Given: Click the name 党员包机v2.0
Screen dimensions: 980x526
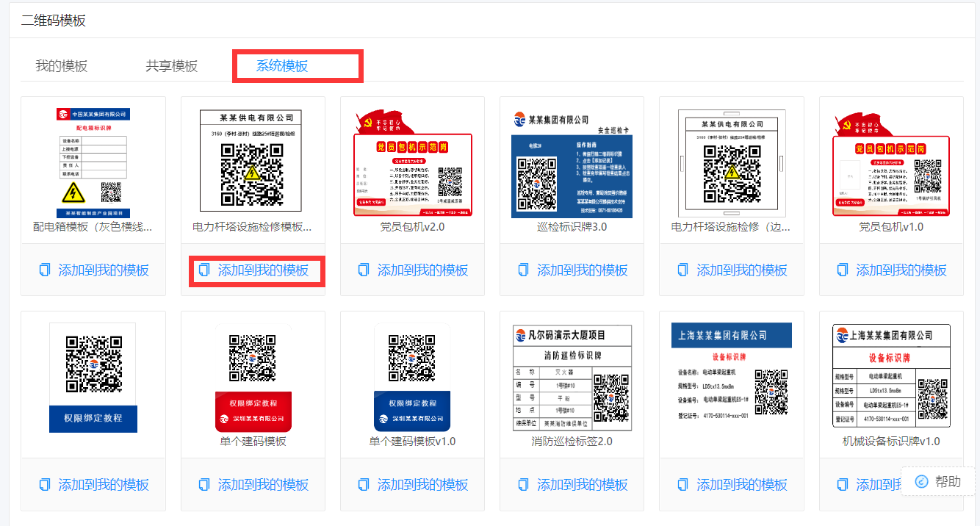Looking at the screenshot, I should (412, 227).
